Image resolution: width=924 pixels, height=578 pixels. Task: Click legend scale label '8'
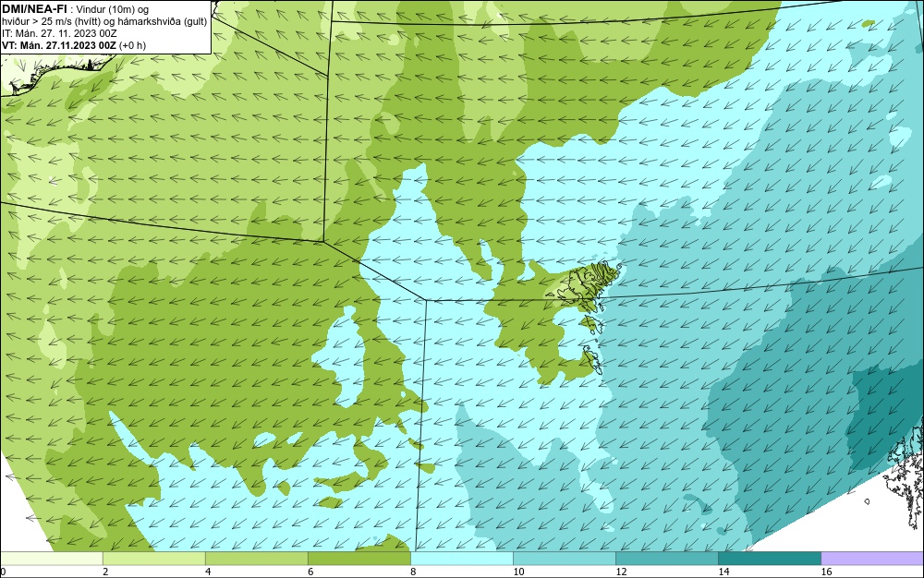click(x=413, y=572)
